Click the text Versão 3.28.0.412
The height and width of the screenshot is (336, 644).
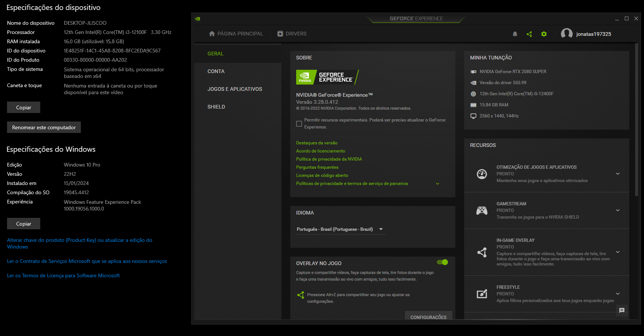317,102
